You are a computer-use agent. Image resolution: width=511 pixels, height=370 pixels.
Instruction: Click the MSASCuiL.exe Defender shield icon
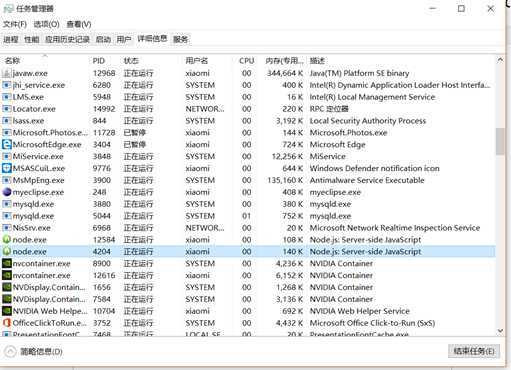(6, 168)
